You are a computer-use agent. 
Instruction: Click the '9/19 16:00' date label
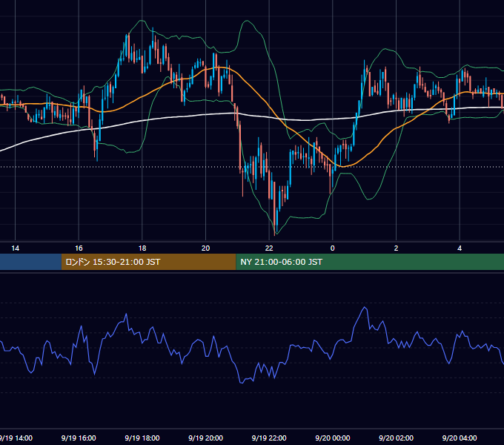click(79, 438)
